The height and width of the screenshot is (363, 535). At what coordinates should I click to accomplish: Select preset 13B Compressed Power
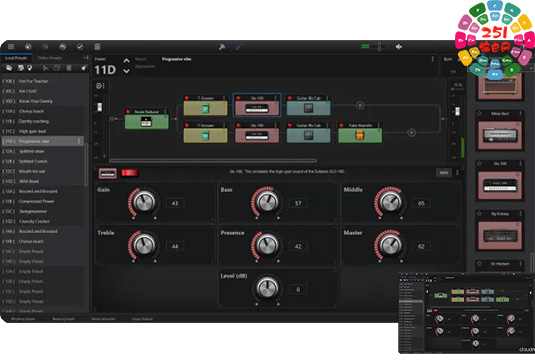[x=42, y=201]
